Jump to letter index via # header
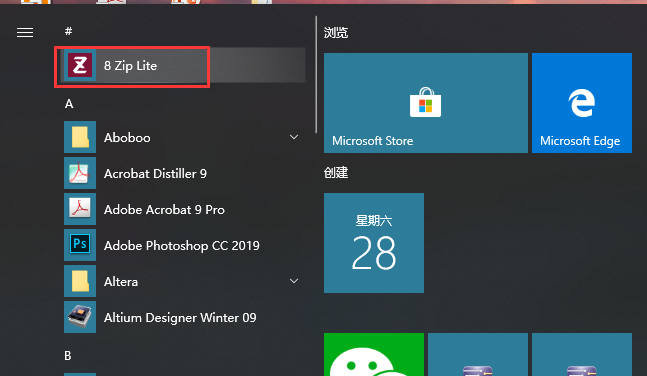 (68, 31)
